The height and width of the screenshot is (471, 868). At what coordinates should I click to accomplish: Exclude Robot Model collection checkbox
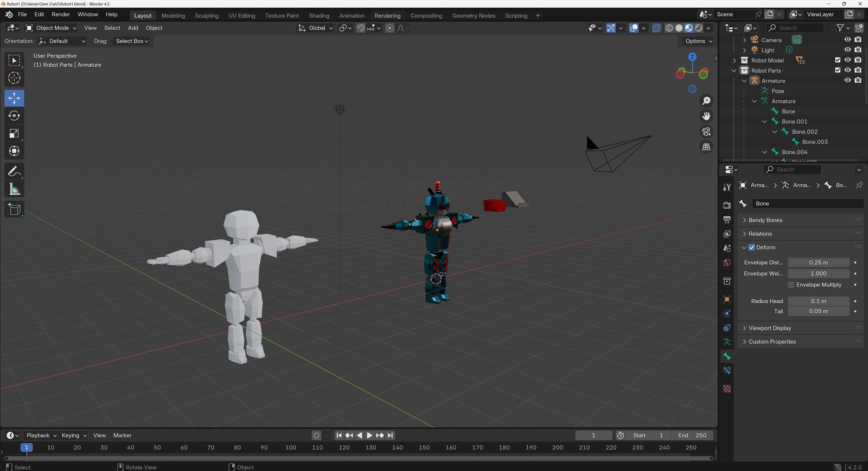pos(838,60)
